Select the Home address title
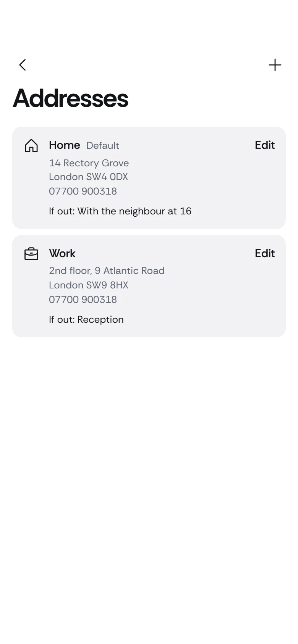Viewport: 298px width, 644px height. coord(65,145)
